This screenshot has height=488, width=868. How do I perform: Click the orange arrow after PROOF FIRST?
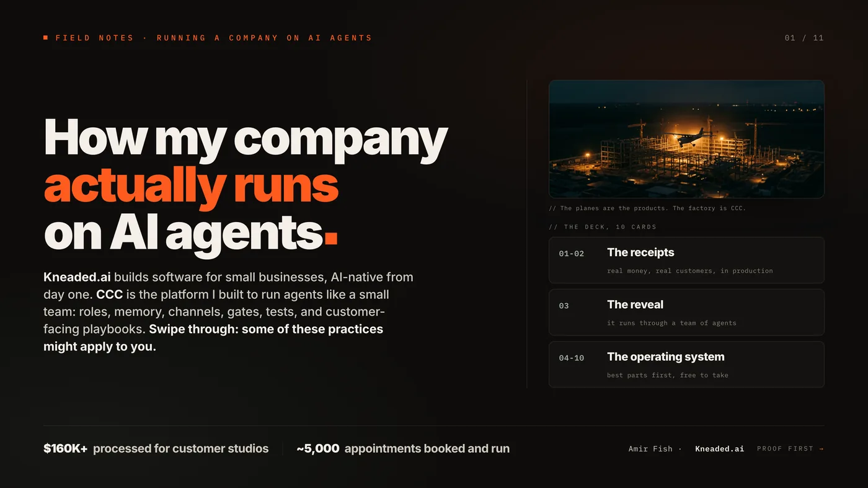pos(821,448)
